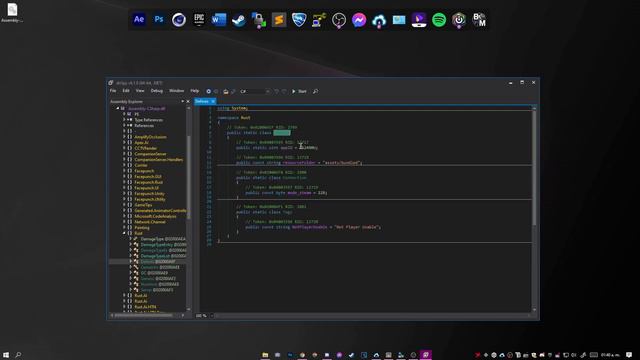
Task: Open Steam from the top dock
Action: [239, 20]
